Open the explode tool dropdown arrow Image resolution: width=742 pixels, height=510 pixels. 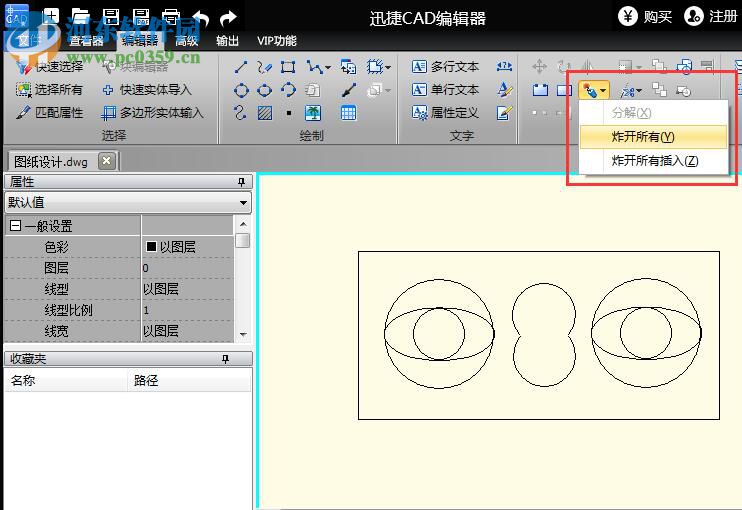(603, 91)
